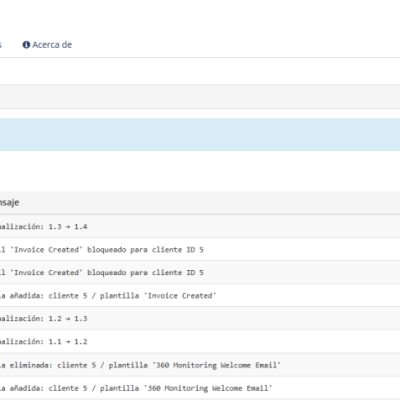
Task: Select the log entry for update 1.1 to 1.2
Action: pyautogui.click(x=200, y=342)
